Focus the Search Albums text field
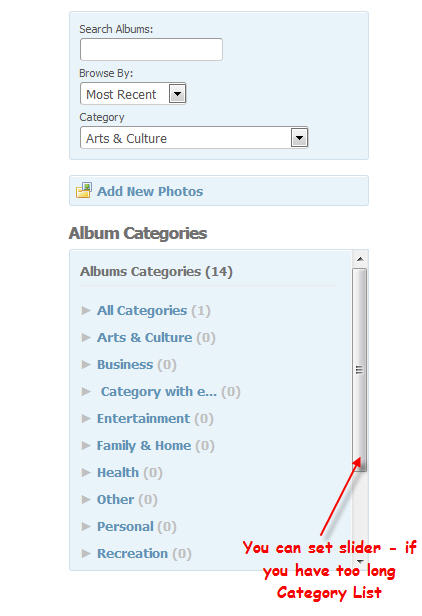The image size is (422, 616). pos(151,50)
